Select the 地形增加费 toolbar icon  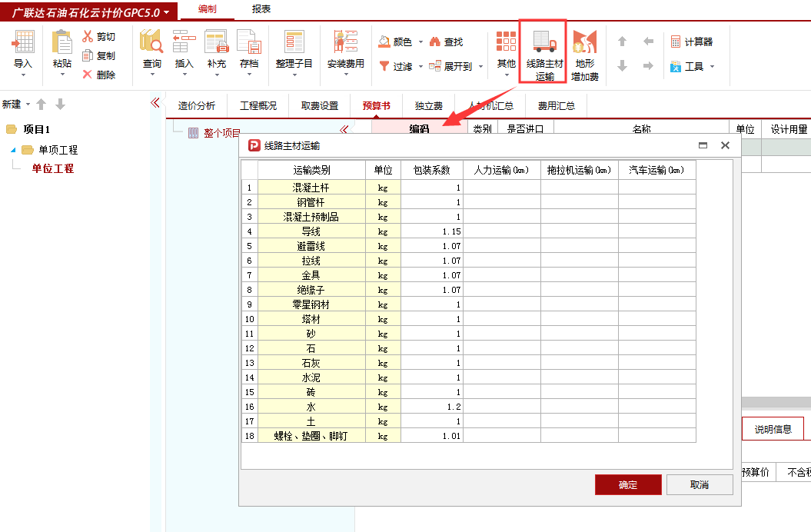[583, 52]
